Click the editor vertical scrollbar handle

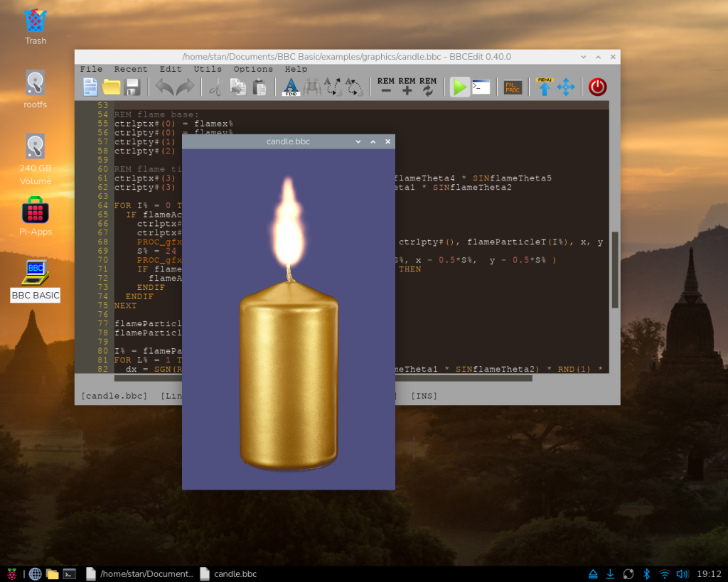pos(615,270)
